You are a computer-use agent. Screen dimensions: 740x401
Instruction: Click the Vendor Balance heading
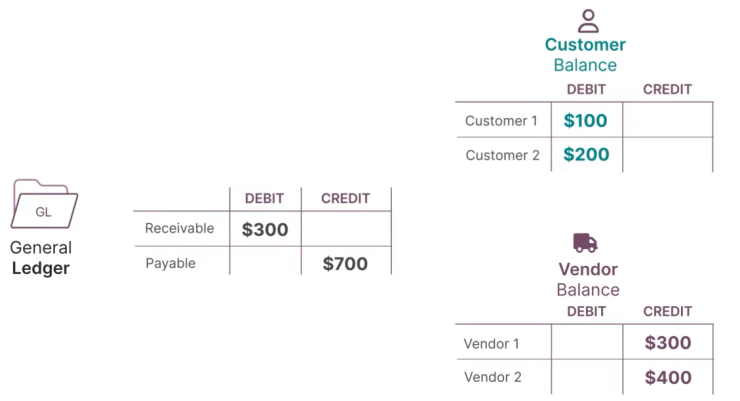588,279
